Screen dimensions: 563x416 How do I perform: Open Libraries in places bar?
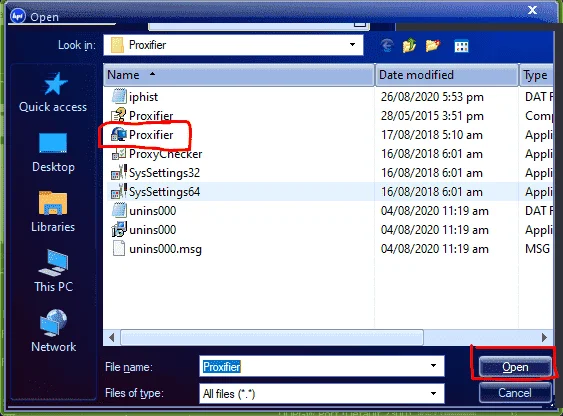pos(53,212)
